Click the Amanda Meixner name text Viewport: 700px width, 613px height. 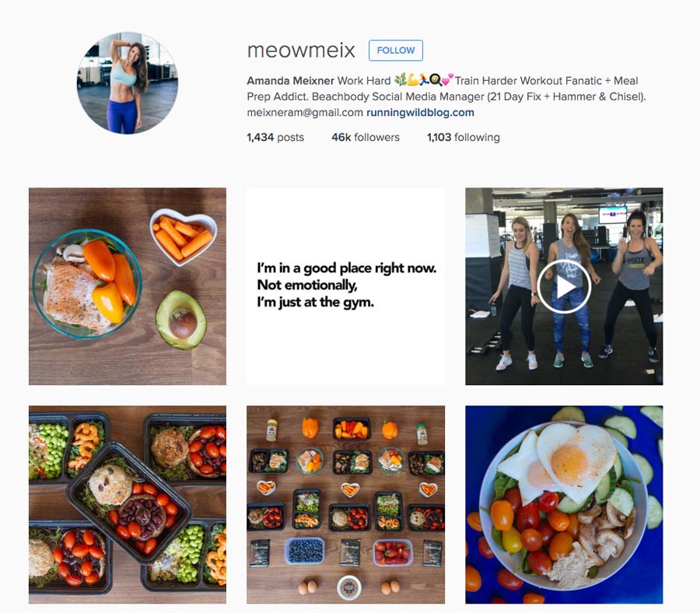[x=290, y=81]
